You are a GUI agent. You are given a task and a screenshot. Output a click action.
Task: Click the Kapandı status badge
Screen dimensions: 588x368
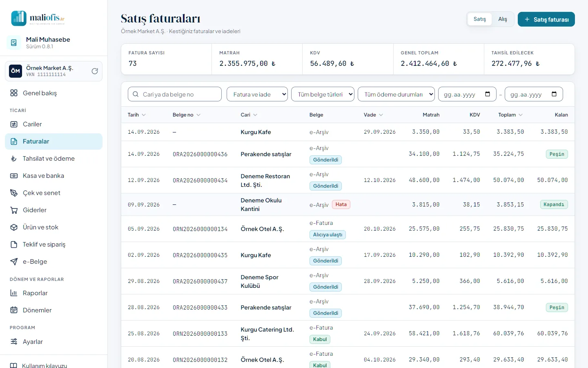coord(554,204)
